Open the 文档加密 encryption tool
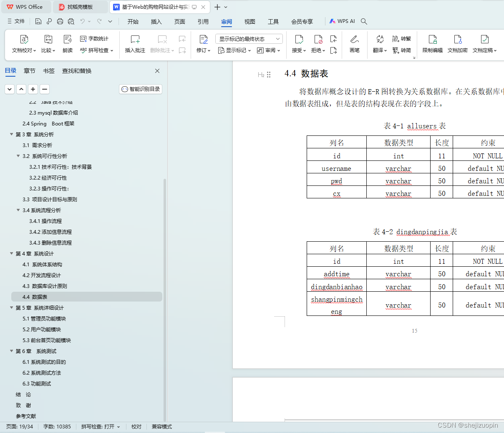Image resolution: width=504 pixels, height=433 pixels. 457,44
